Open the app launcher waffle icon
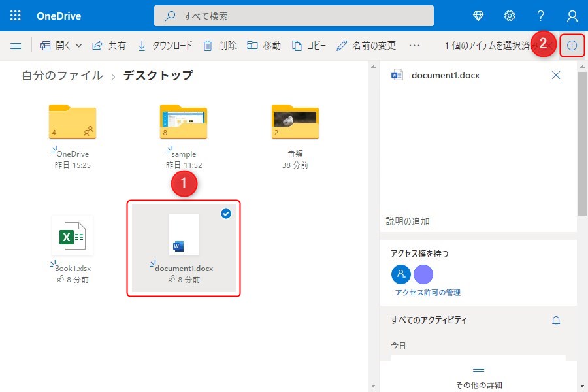The height and width of the screenshot is (392, 588). tap(16, 16)
